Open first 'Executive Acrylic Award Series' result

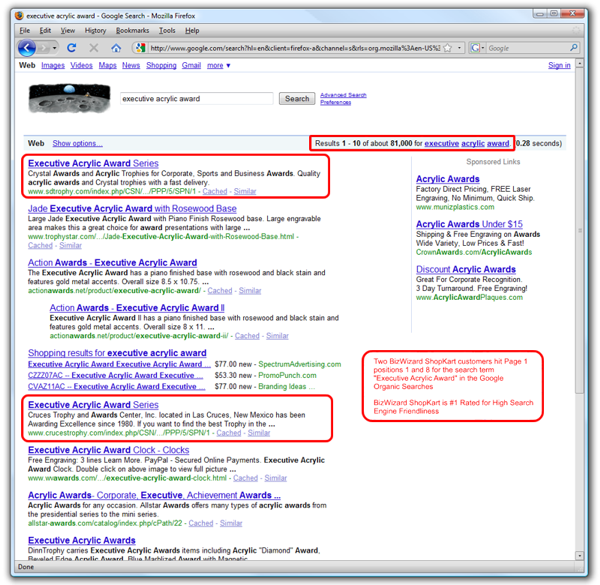93,163
